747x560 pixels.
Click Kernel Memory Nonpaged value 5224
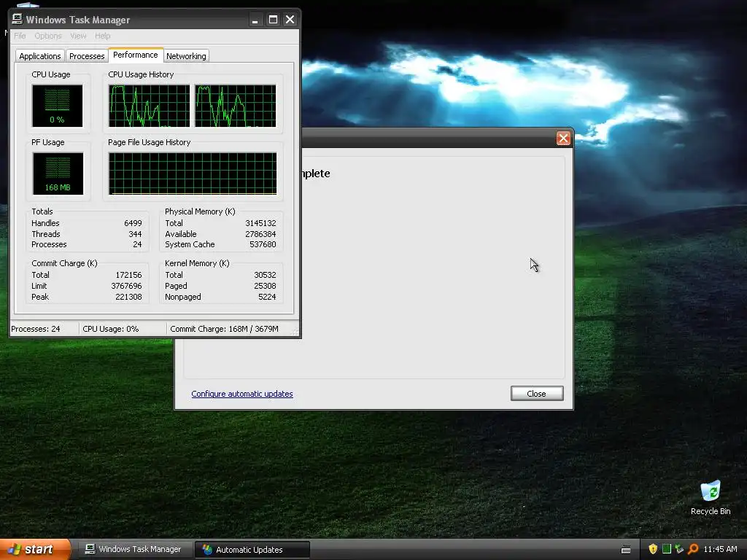pyautogui.click(x=267, y=297)
